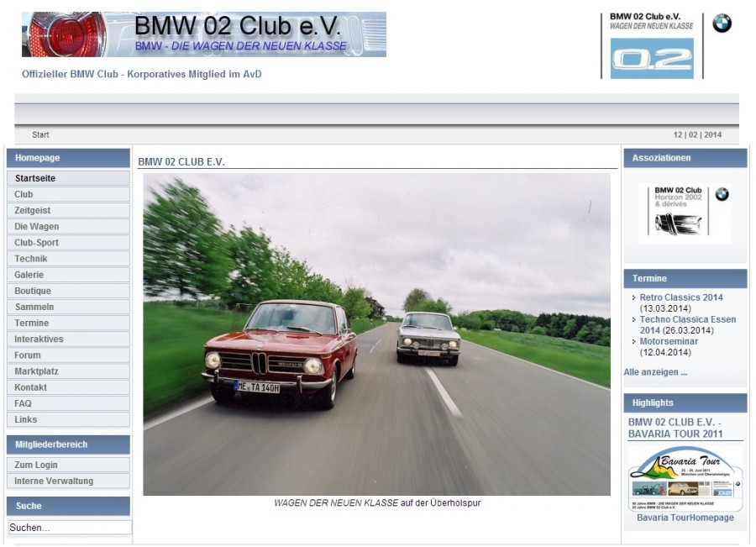This screenshot has width=756, height=547.
Task: Open the Marktplatz section
Action: (69, 371)
